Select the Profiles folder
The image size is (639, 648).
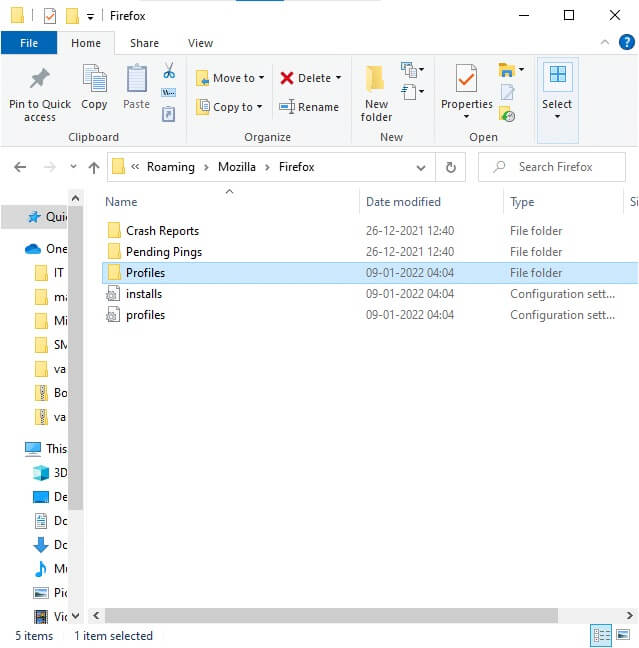370,273
